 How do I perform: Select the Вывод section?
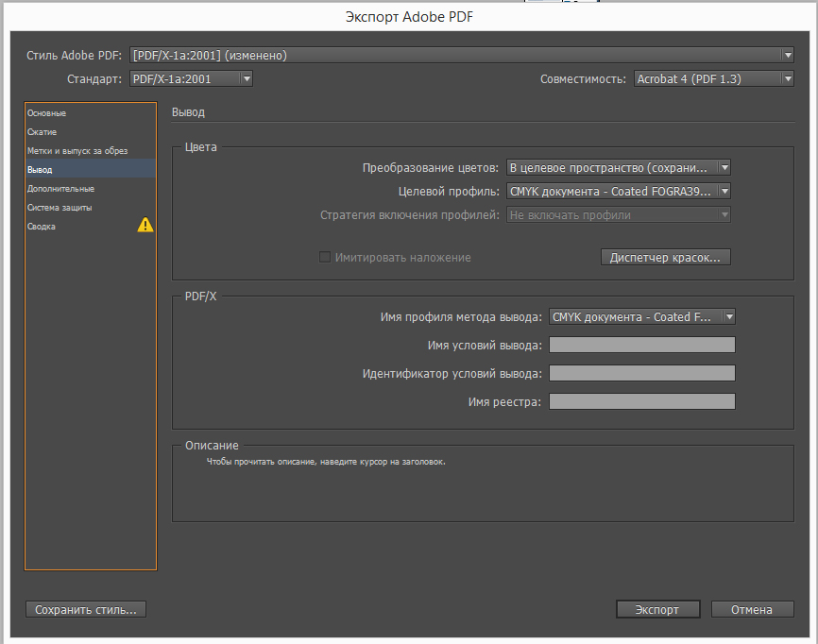[x=91, y=169]
